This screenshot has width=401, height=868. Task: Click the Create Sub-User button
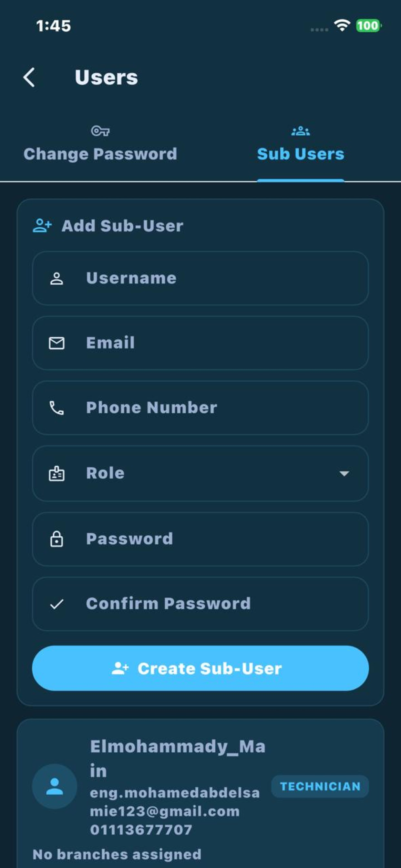pos(200,668)
